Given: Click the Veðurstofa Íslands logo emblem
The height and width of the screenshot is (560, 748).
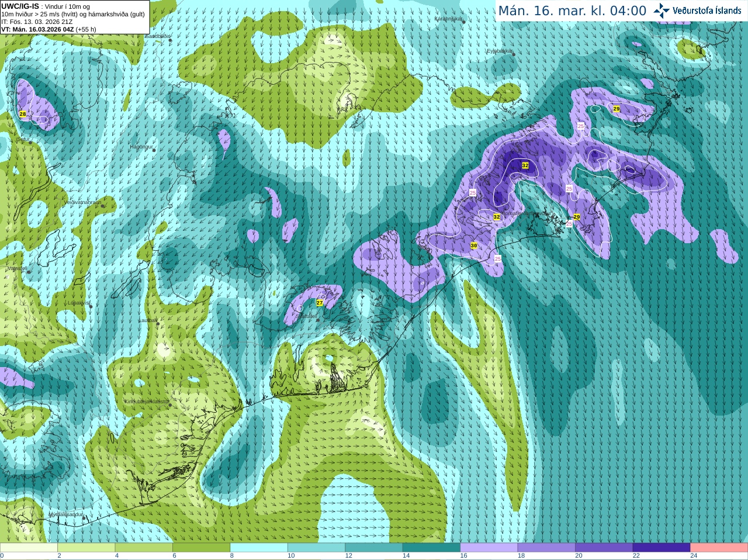Looking at the screenshot, I should [x=662, y=11].
